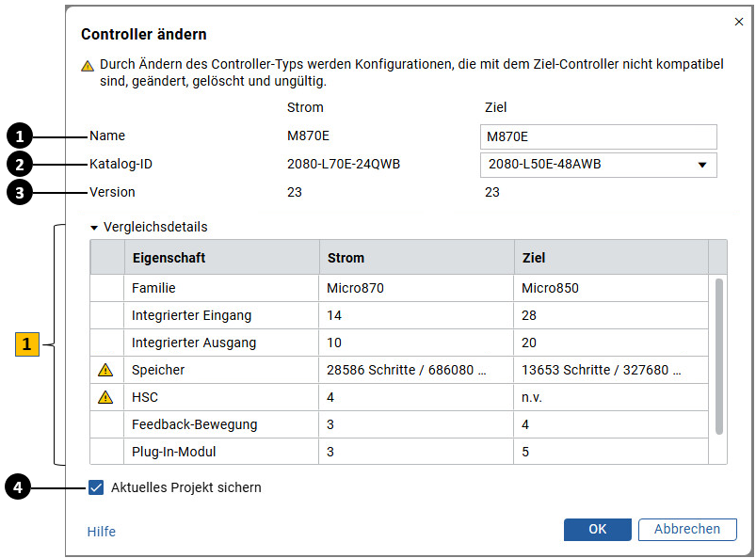The height and width of the screenshot is (558, 756).
Task: Click the warning triangle beside the controller-type notice
Action: coord(88,66)
